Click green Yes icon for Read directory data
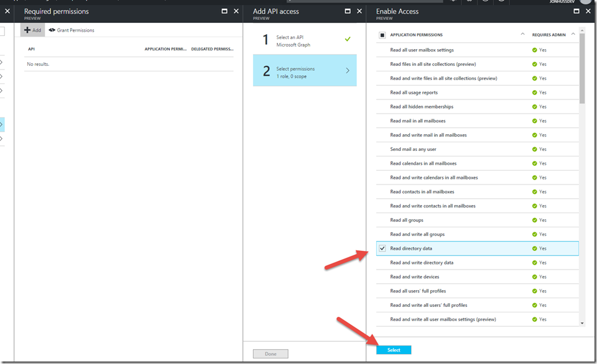 click(535, 248)
